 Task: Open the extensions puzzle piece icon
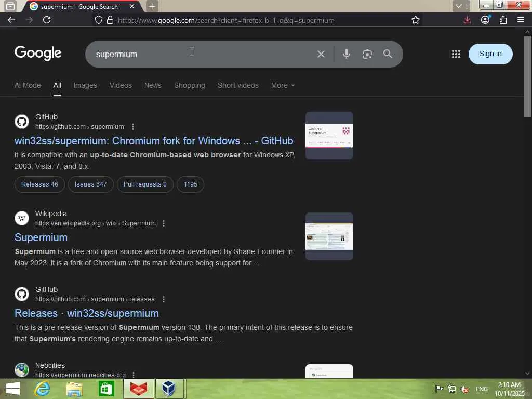point(503,20)
